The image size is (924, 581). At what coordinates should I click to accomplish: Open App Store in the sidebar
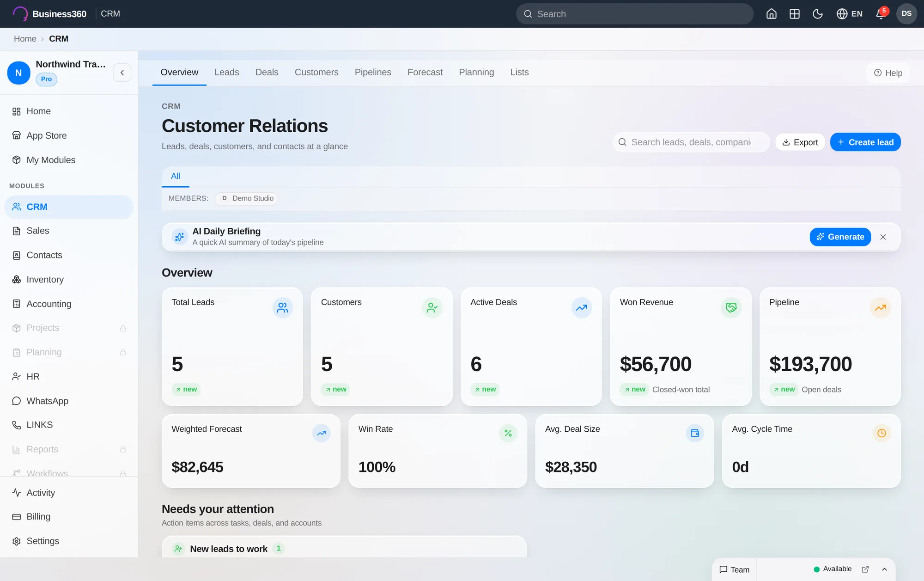pyautogui.click(x=69, y=135)
